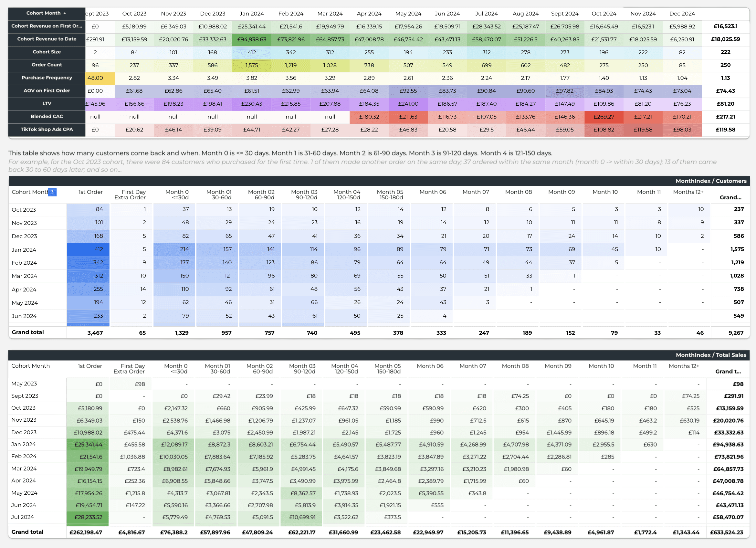The height and width of the screenshot is (548, 756).
Task: Select the £97.82 AOV on First Order cell
Action: tap(565, 91)
